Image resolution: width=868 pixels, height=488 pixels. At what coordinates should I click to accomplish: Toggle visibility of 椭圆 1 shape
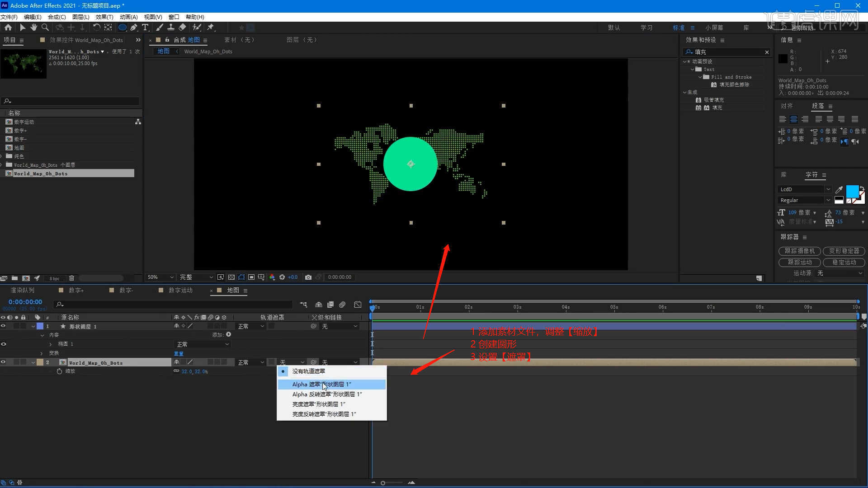4,344
